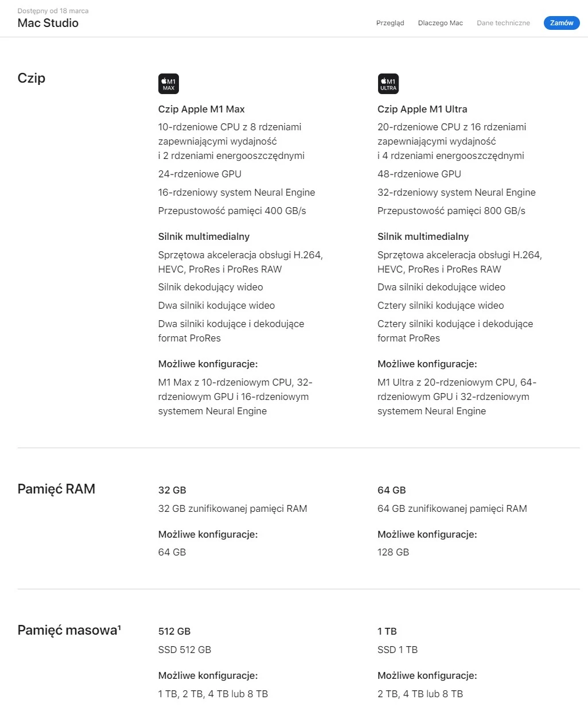Click the Przepustowość pamięci 400 GB/s text
Viewport: 588px width, 715px height.
[232, 211]
